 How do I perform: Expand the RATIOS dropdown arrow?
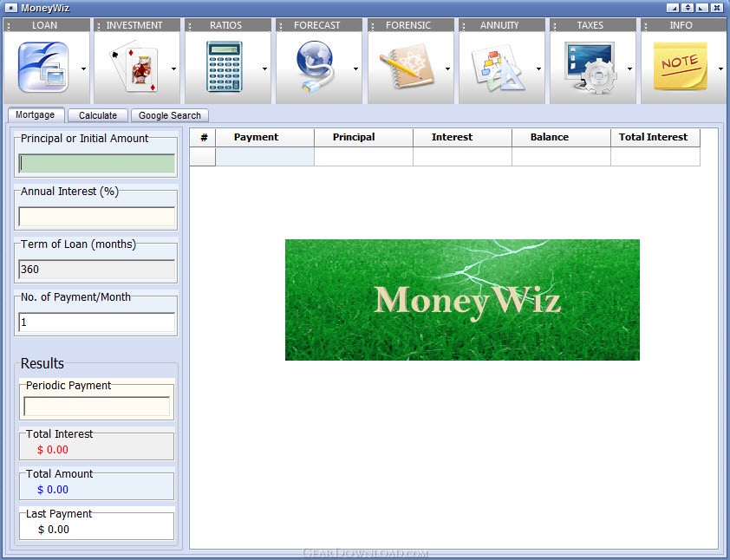pos(264,68)
